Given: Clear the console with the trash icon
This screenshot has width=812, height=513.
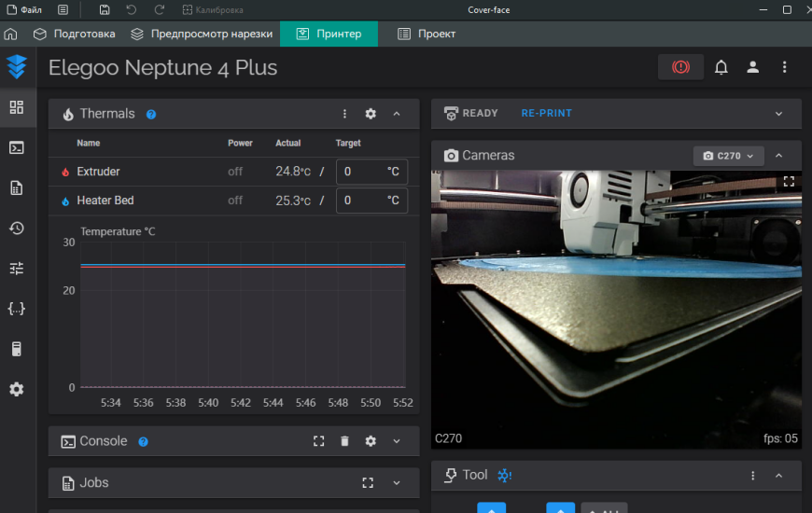Looking at the screenshot, I should (x=344, y=441).
